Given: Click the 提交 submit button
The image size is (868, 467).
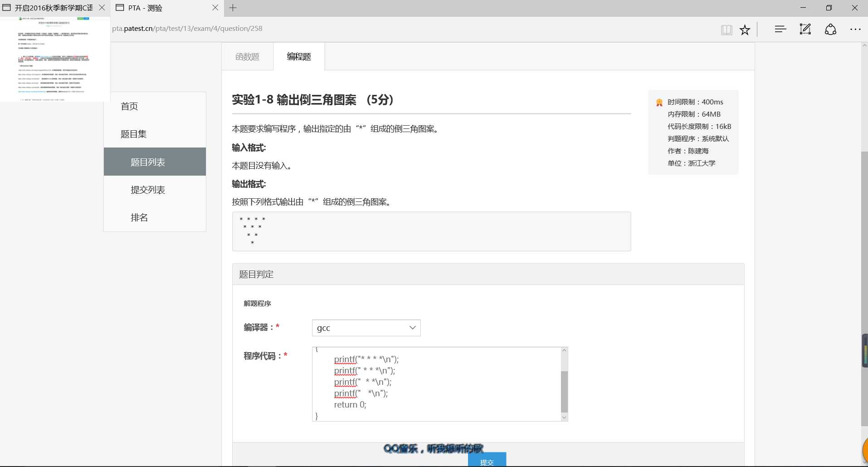Looking at the screenshot, I should [x=487, y=460].
